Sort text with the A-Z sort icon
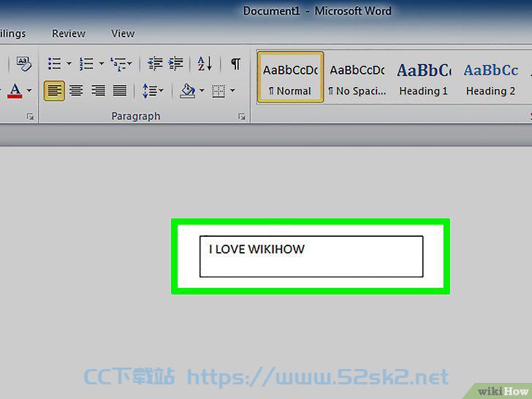Screen dimensions: 532x399 [205, 64]
